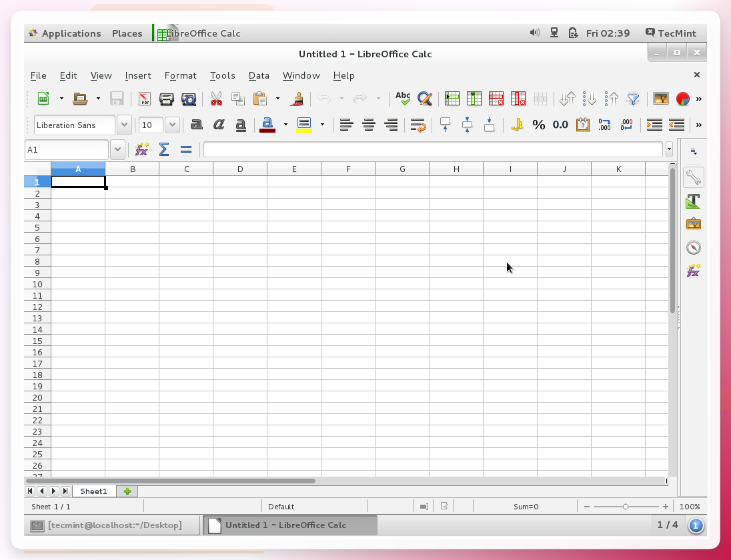Format as date icon
Image resolution: width=731 pixels, height=560 pixels.
(x=583, y=125)
